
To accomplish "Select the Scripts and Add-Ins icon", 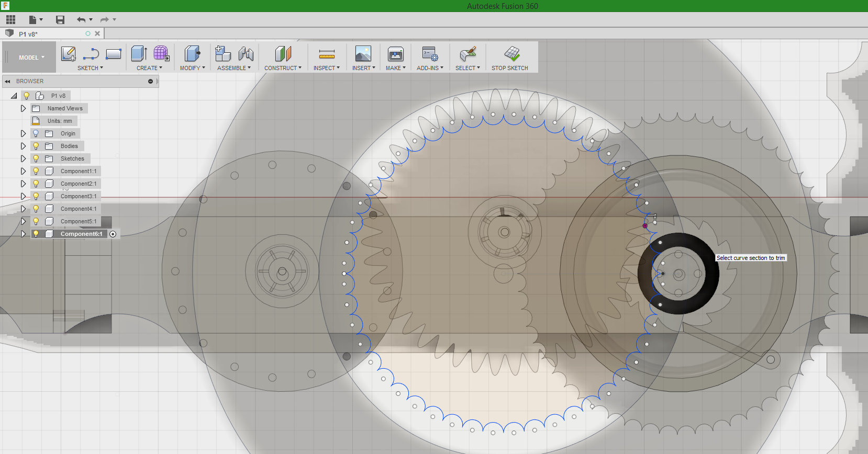I will click(430, 53).
